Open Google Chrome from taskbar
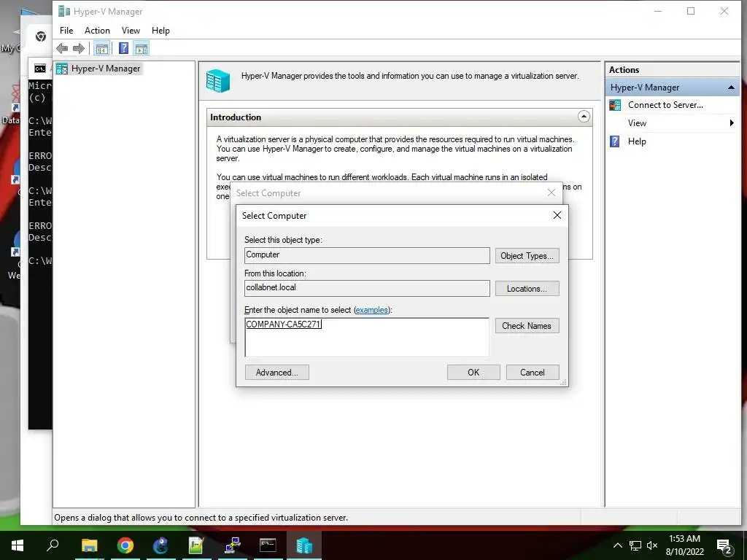This screenshot has width=747, height=560. 125,545
